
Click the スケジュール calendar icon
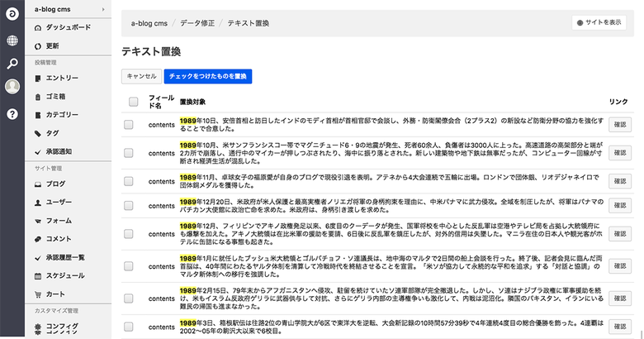(x=38, y=276)
